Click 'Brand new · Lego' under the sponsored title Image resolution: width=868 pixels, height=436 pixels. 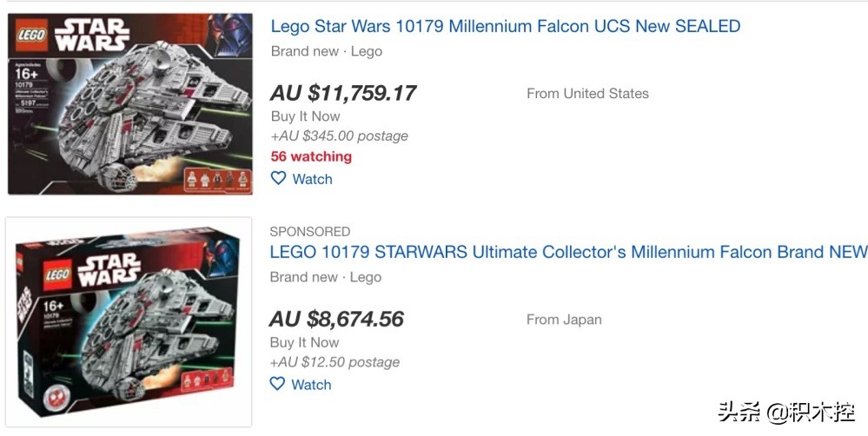tap(325, 277)
